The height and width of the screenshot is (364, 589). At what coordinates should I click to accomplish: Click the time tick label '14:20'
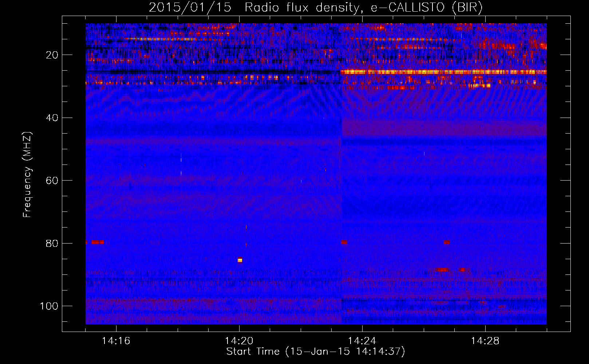point(239,341)
